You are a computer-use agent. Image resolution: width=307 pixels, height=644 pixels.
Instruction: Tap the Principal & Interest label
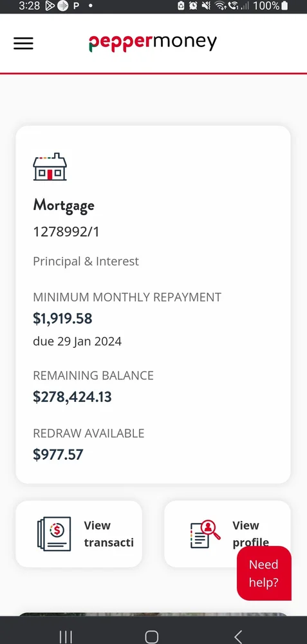(x=86, y=261)
